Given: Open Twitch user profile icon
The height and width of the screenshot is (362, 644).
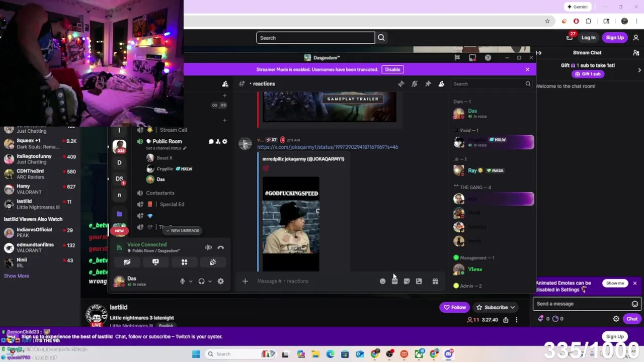Looking at the screenshot, I should (636, 38).
